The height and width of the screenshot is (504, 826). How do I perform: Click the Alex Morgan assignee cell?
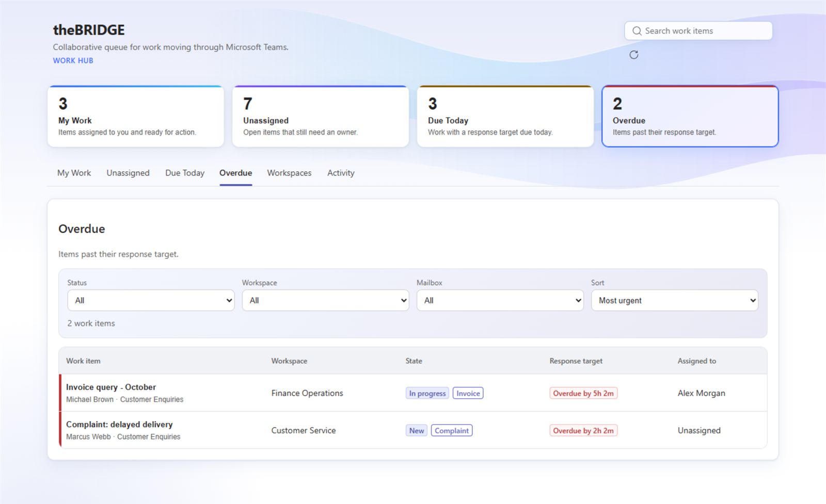[701, 393]
